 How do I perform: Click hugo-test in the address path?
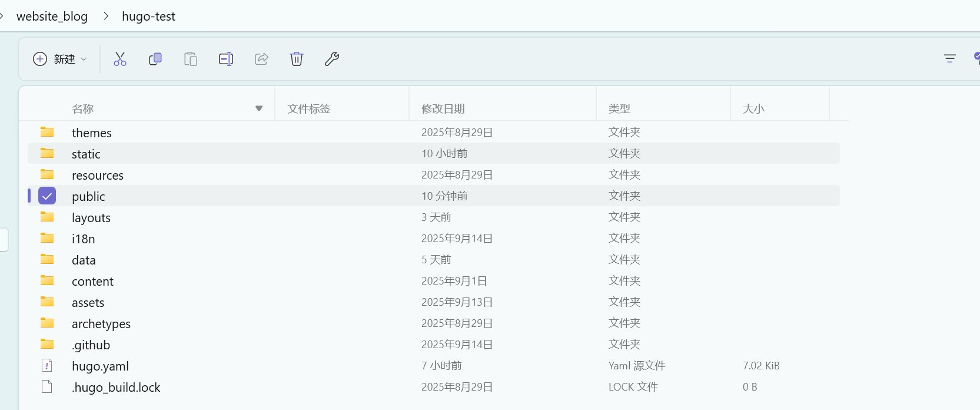click(148, 16)
